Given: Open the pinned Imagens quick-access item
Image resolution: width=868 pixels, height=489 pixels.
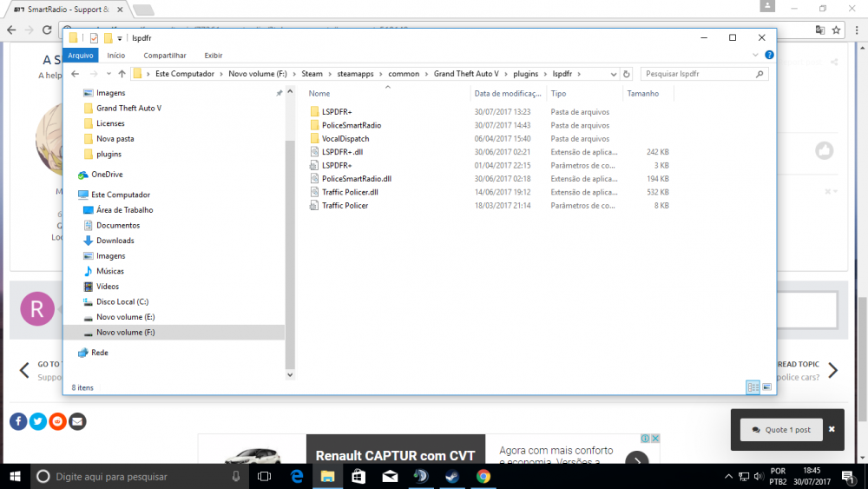Looking at the screenshot, I should (111, 93).
